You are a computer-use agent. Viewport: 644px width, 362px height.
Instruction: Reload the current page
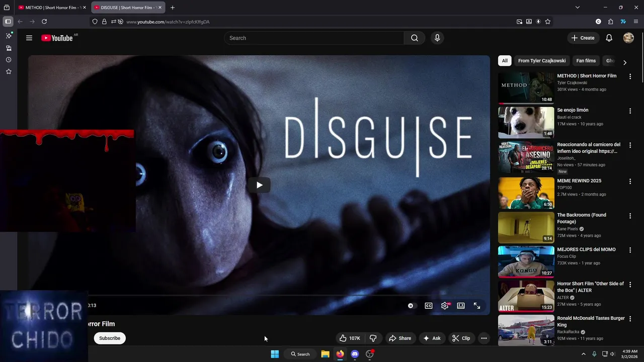[x=44, y=22]
